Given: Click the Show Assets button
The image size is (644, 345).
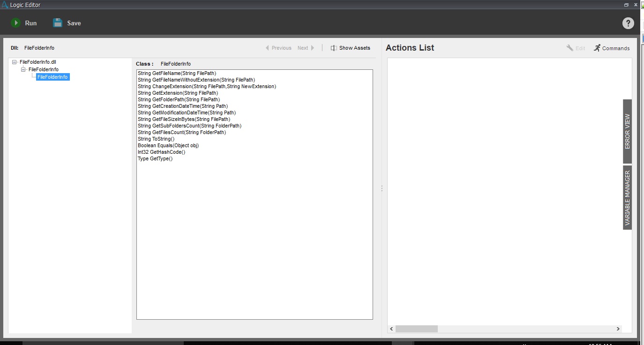Looking at the screenshot, I should pyautogui.click(x=350, y=48).
